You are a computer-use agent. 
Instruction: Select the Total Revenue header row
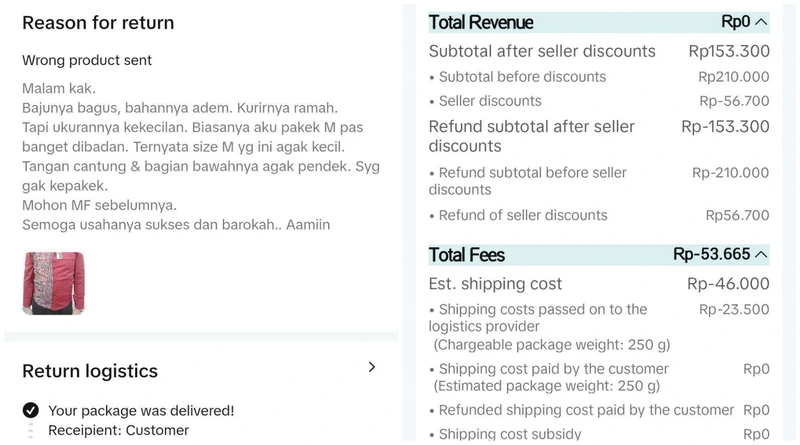599,22
